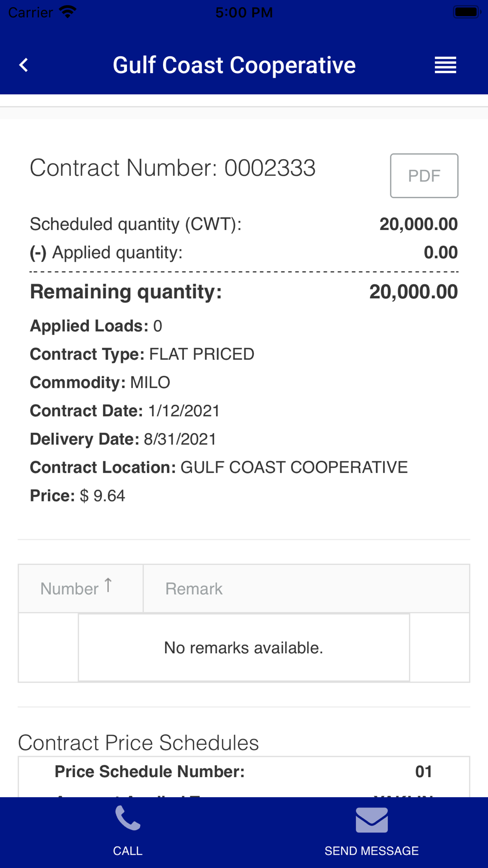This screenshot has width=488, height=868.
Task: Tap the phone call icon
Action: [128, 818]
